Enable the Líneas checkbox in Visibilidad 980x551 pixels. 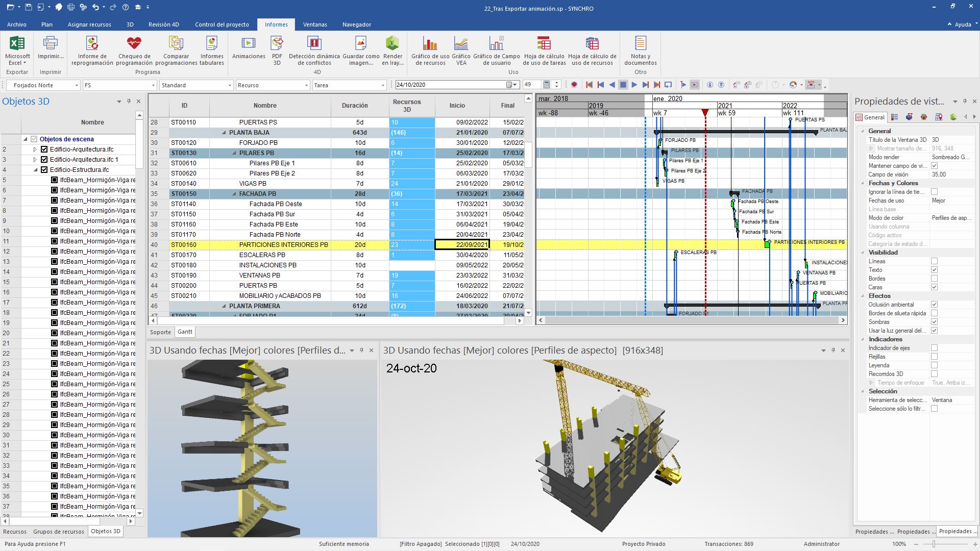pos(934,261)
